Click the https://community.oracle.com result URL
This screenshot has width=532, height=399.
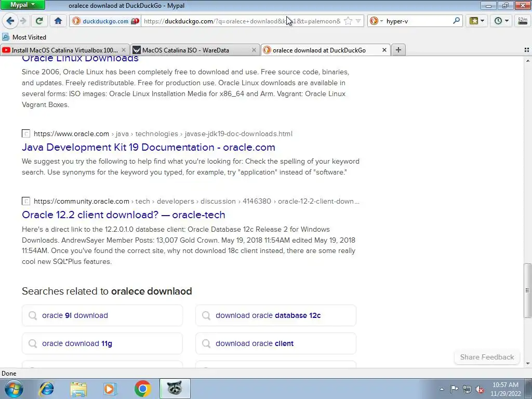[x=82, y=201]
